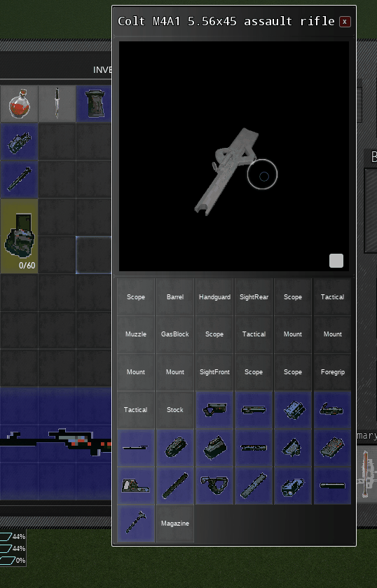The image size is (377, 588).
Task: Open the Muzzle mod slot
Action: 136,334
